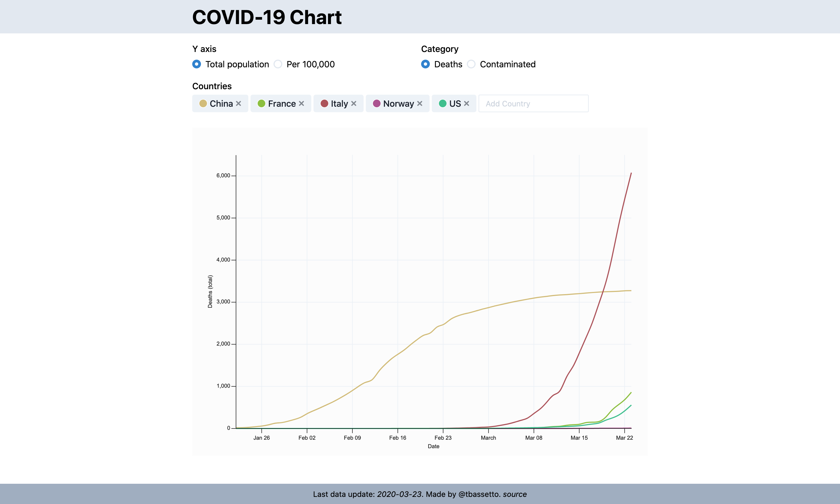The image size is (840, 504).
Task: Open the source link in the footer
Action: (x=515, y=494)
